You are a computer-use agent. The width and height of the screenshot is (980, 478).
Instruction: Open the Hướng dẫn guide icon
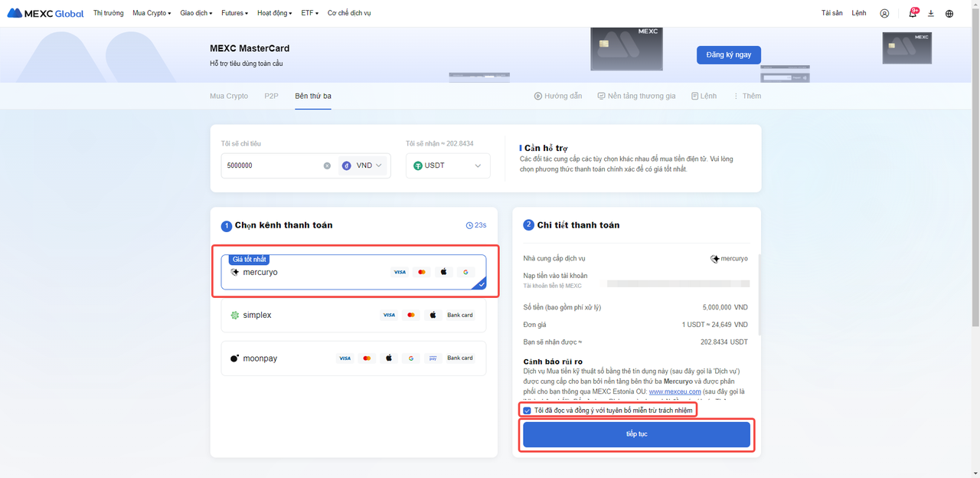coord(538,97)
